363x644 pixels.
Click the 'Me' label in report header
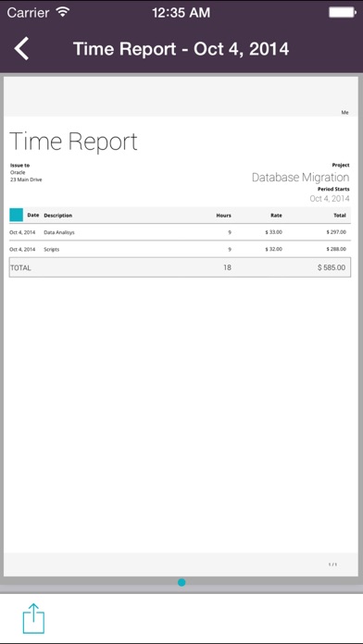(x=344, y=112)
